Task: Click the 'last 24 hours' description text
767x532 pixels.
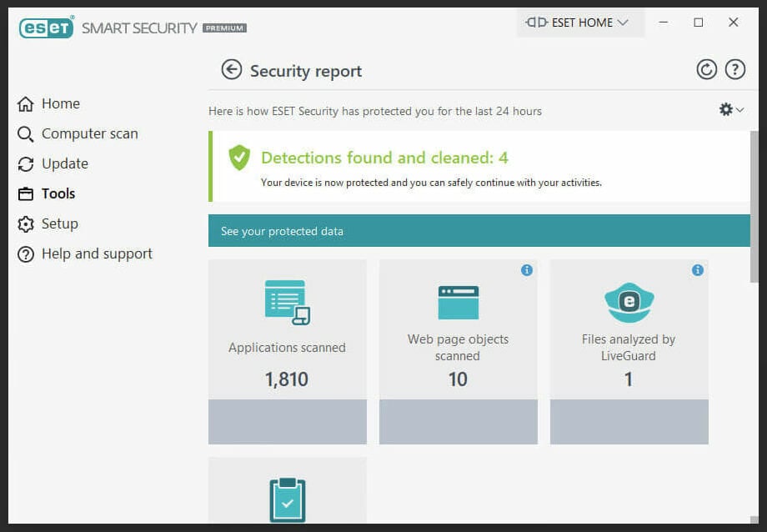Action: click(x=374, y=111)
